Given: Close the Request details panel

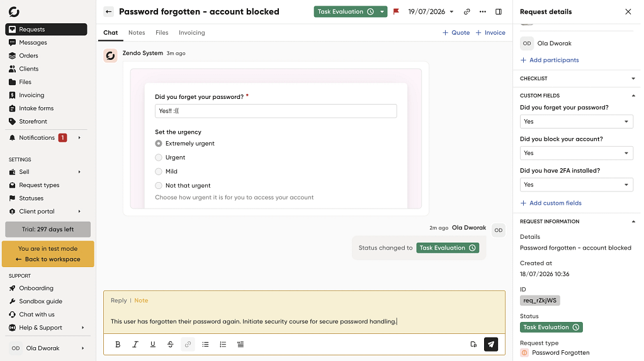Looking at the screenshot, I should click(x=628, y=11).
